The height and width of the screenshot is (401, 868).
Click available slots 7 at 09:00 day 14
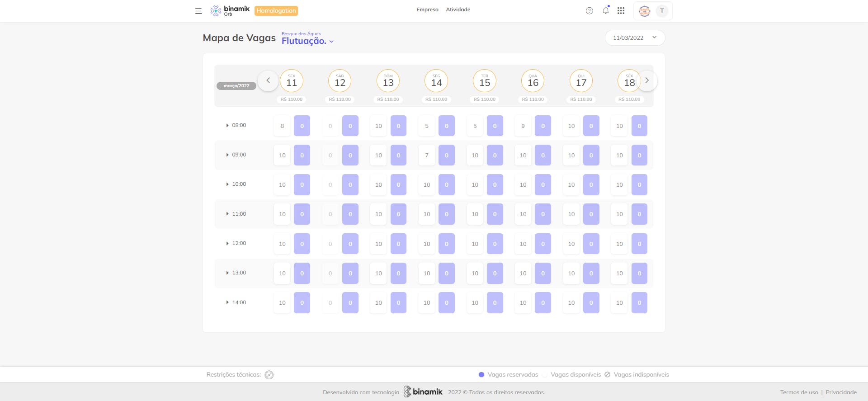coord(427,155)
